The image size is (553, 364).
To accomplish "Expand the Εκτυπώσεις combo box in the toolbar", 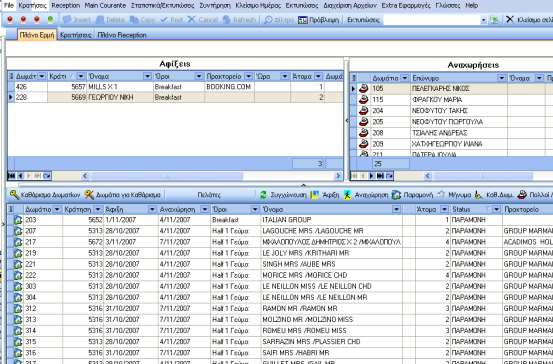I will [x=484, y=20].
